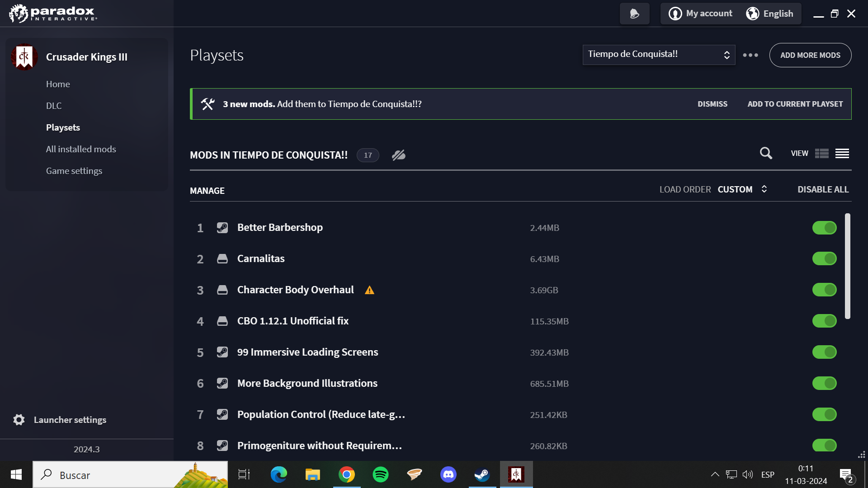The image size is (868, 488).
Task: Open the Windows Start menu
Action: (x=16, y=474)
